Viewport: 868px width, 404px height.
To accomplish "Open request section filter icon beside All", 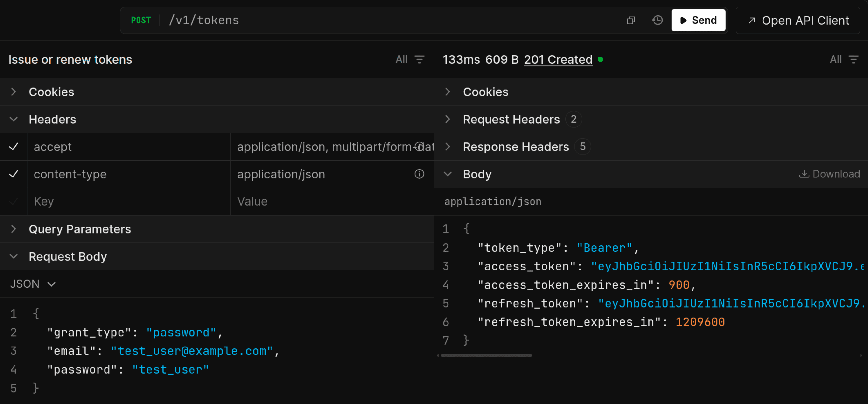I will click(420, 60).
